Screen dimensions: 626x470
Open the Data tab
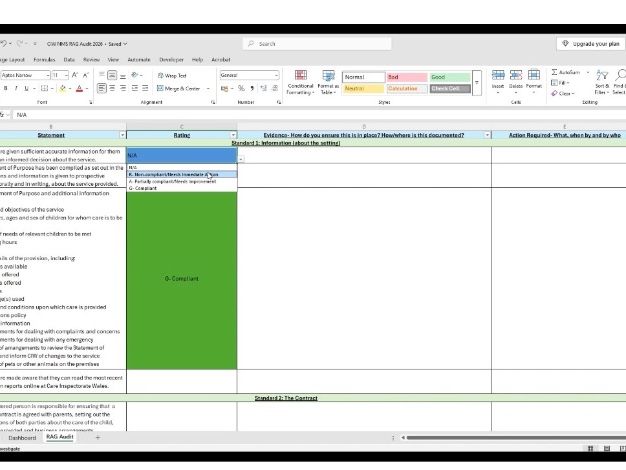[69, 60]
